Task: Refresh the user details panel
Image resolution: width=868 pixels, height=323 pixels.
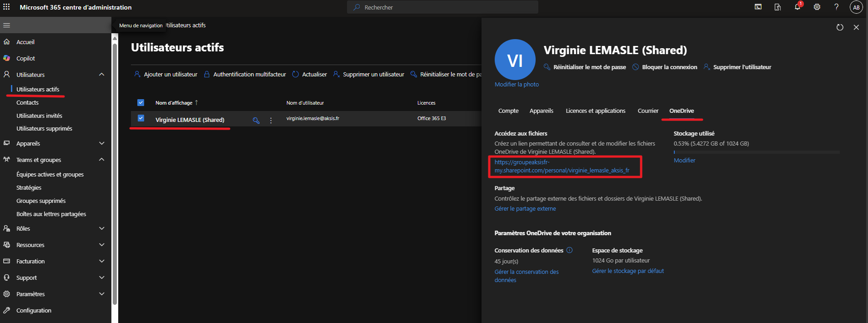Action: point(840,27)
